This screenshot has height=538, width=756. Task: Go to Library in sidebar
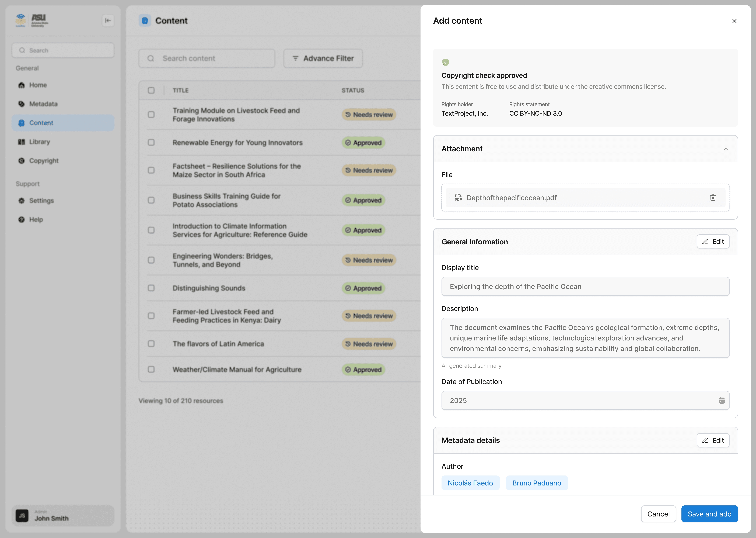pyautogui.click(x=39, y=142)
